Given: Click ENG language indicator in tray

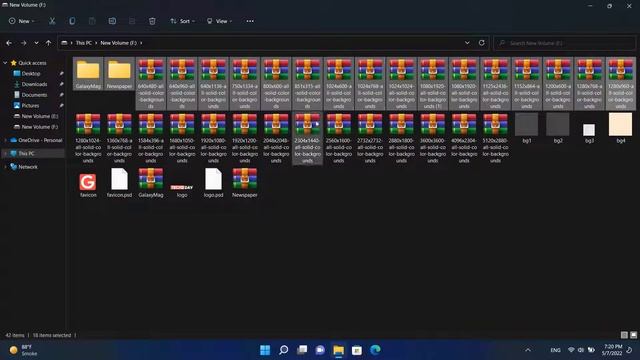Looking at the screenshot, I should [555, 350].
